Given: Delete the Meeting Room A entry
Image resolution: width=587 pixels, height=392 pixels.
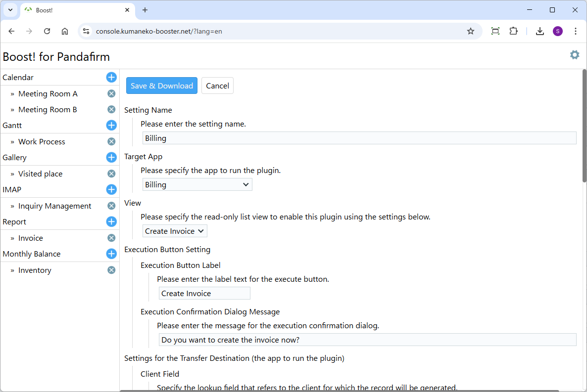Looking at the screenshot, I should point(111,93).
